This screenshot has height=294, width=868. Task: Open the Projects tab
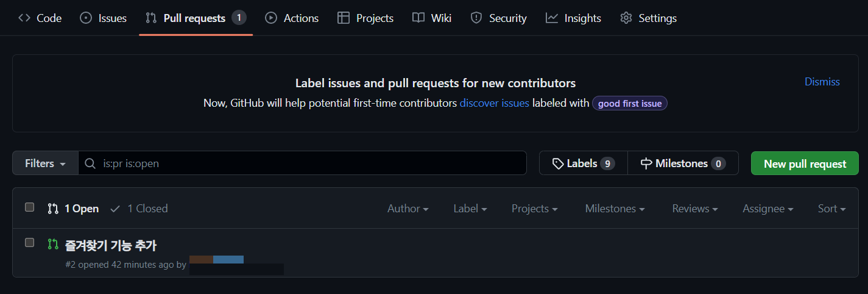pyautogui.click(x=365, y=18)
